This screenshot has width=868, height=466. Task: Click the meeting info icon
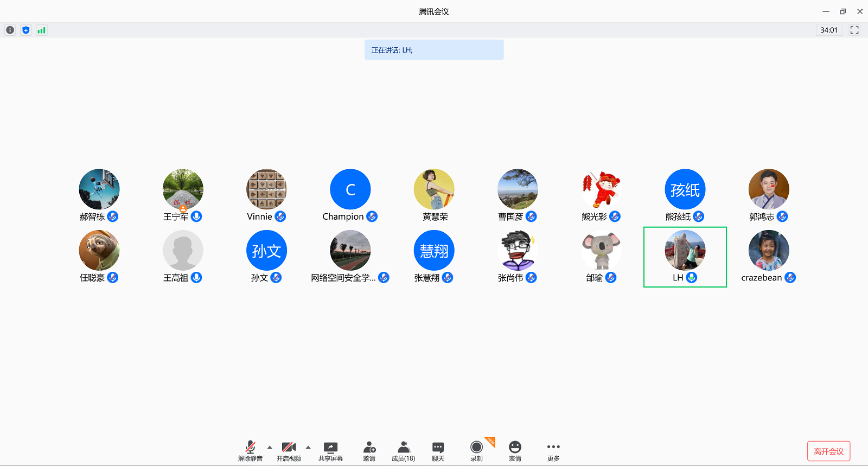10,30
